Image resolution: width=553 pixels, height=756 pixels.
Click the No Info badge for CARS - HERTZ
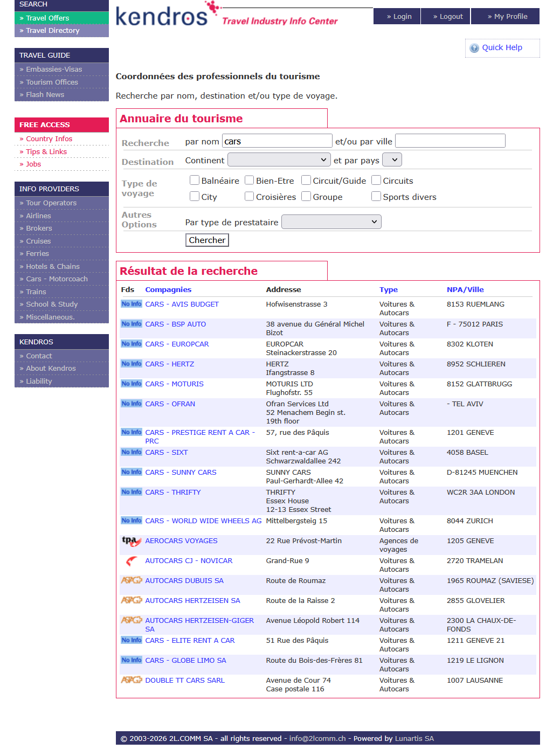click(x=132, y=364)
